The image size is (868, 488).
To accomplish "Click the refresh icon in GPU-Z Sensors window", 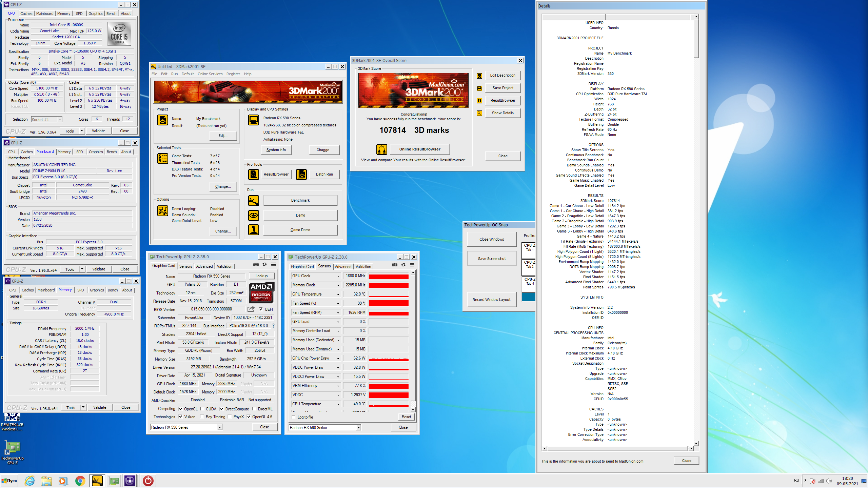I will point(403,265).
